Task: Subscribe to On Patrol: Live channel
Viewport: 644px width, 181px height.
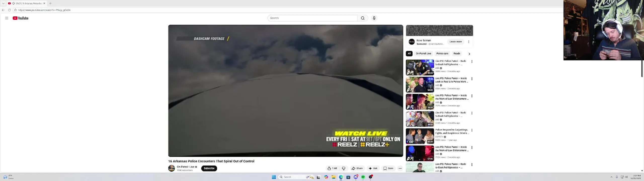Action: 209,168
